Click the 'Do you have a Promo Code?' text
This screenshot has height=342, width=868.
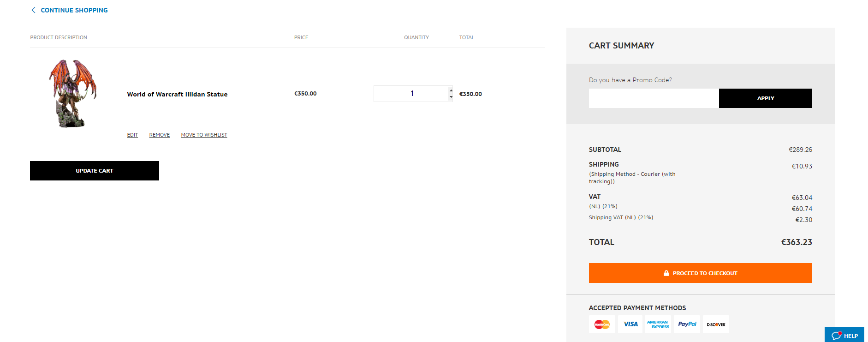630,80
